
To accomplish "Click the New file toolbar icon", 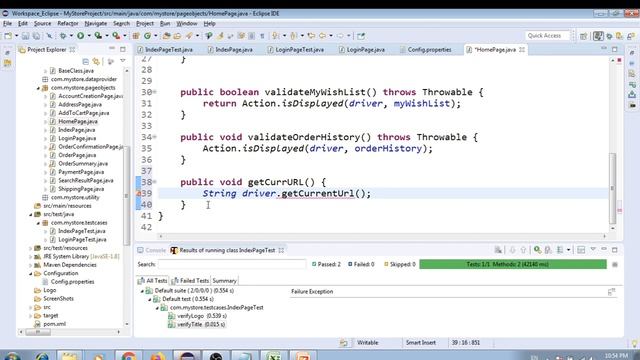I will pos(8,36).
